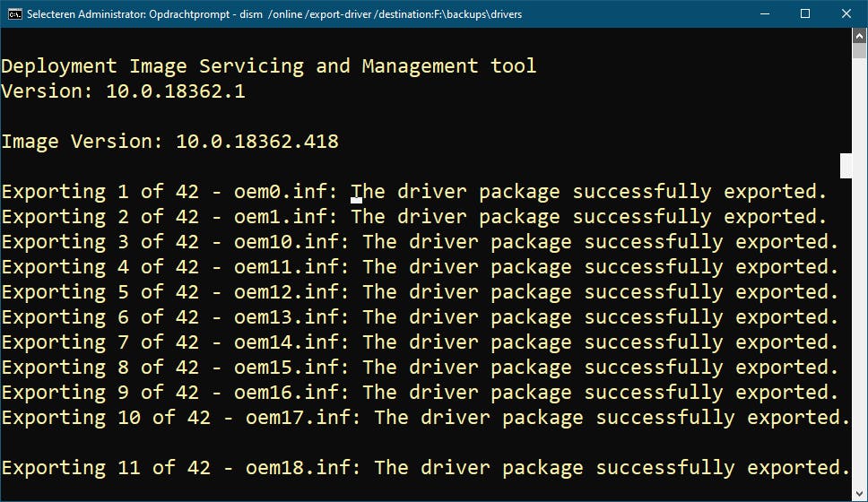
Task: Click the oem15.inf export line
Action: 420,368
